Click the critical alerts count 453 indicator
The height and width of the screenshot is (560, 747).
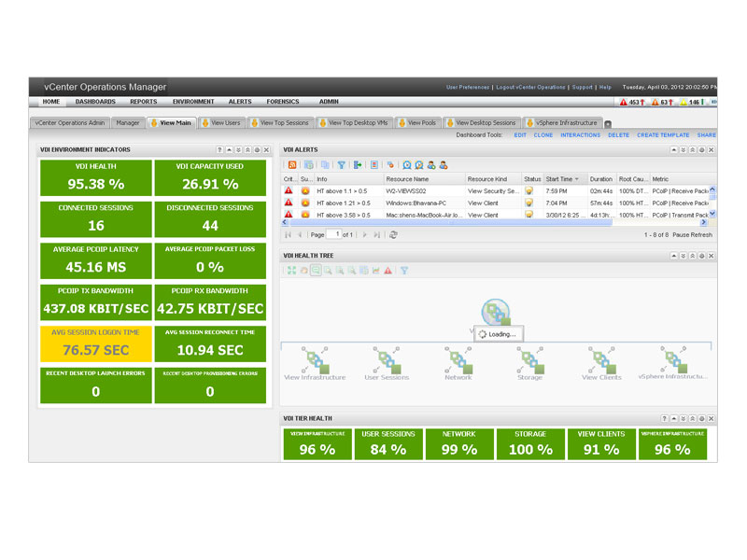tap(632, 102)
